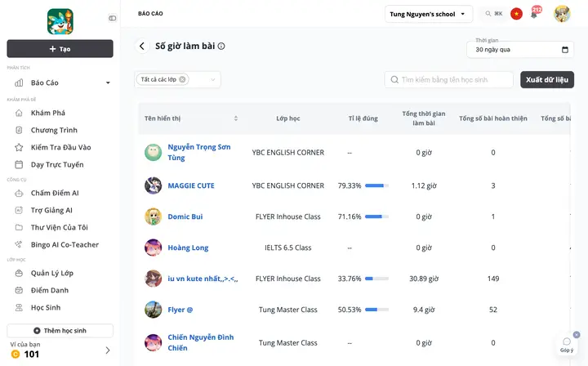The height and width of the screenshot is (366, 588).
Task: Open Nguyễn Trọng Sơn Tùng student link
Action: tap(199, 152)
